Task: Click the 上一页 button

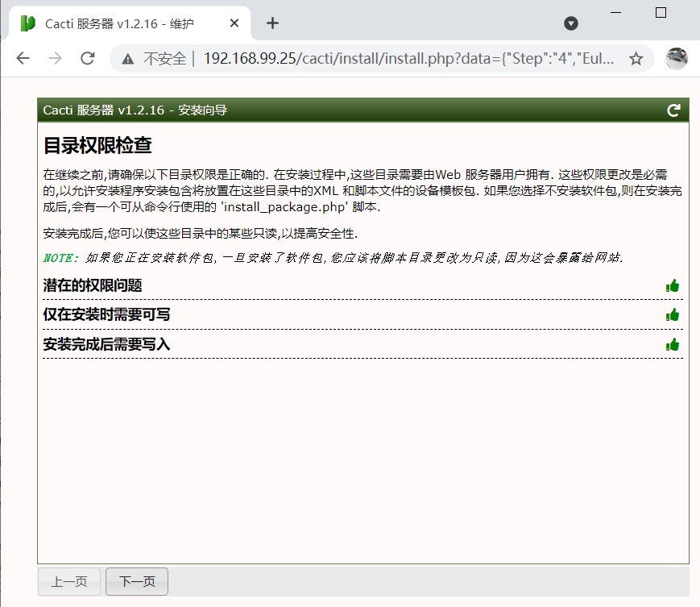Action: tap(69, 581)
